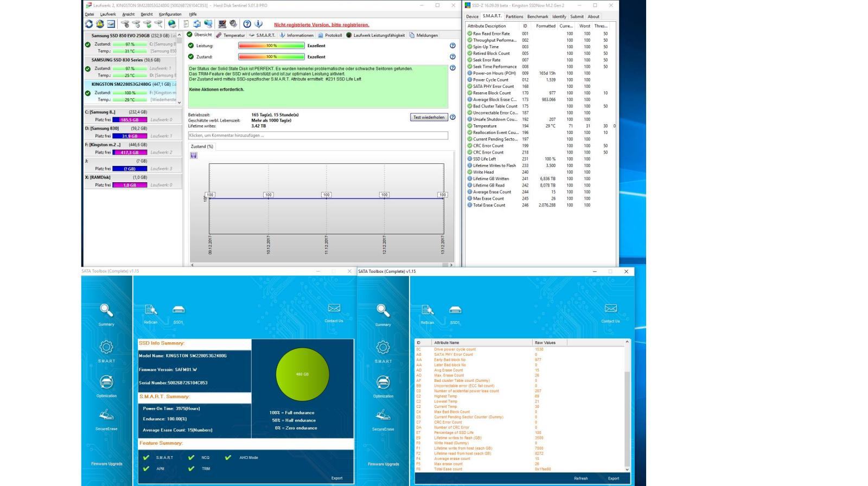Open Identify tab in SSD-Z

[x=559, y=16]
